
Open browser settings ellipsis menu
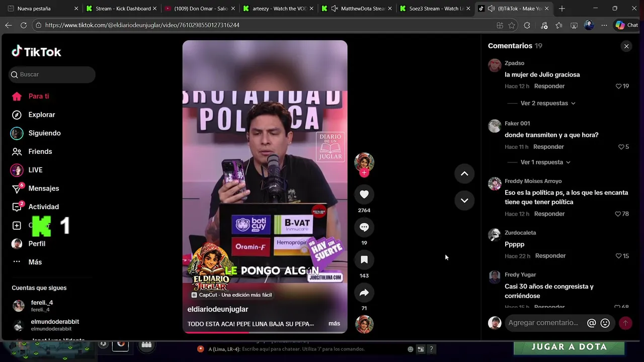[x=604, y=25]
